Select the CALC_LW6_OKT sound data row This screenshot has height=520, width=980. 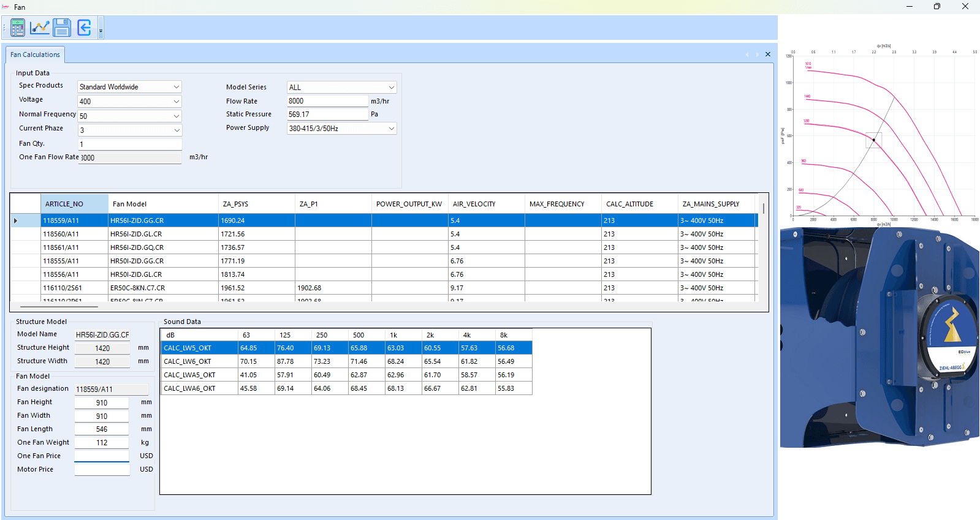[346, 361]
